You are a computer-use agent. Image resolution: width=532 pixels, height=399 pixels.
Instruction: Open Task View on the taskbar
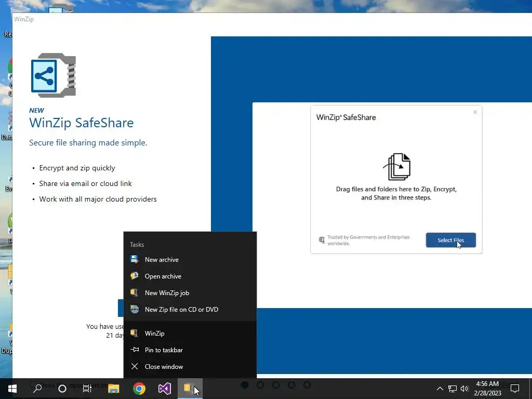87,389
